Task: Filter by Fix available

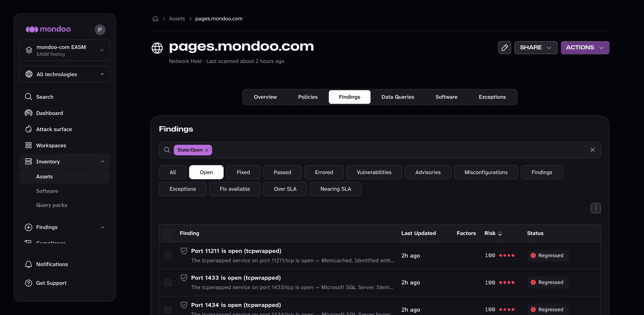Action: click(235, 189)
